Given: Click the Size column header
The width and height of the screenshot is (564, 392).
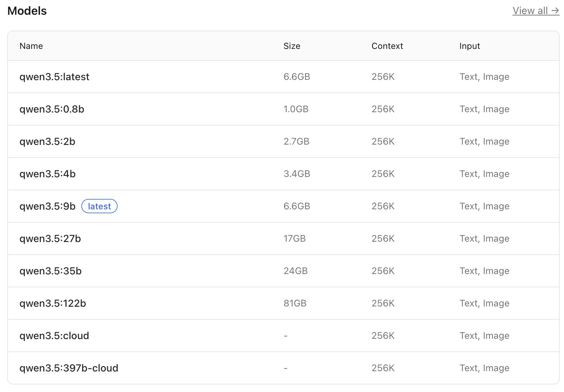Looking at the screenshot, I should coord(292,46).
